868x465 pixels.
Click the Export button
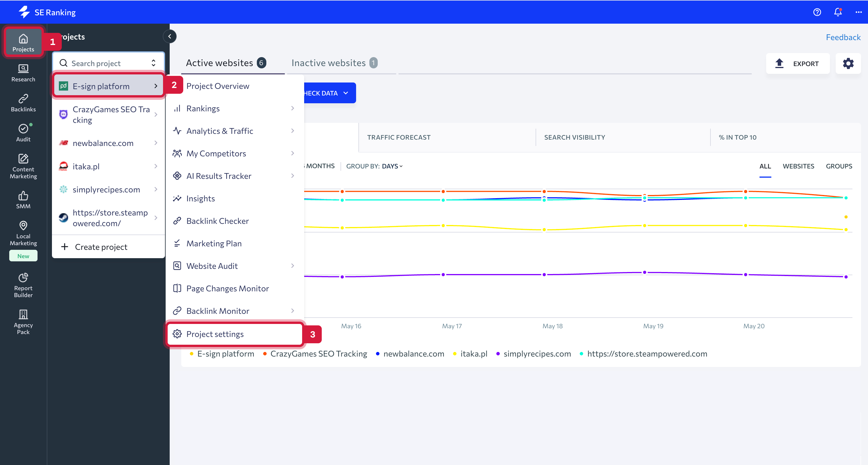pyautogui.click(x=798, y=63)
